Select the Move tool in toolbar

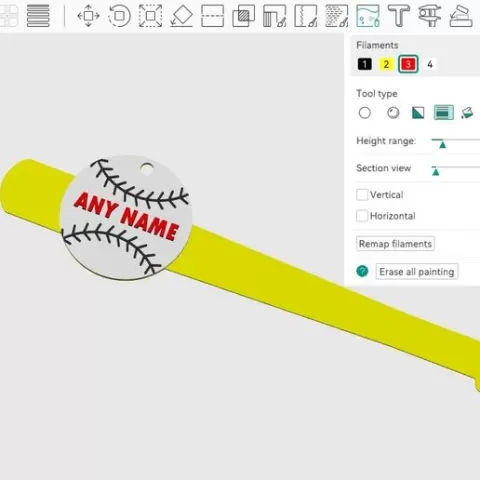click(x=88, y=16)
